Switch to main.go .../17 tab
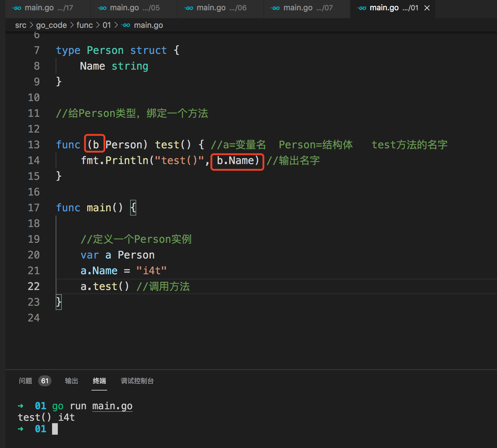The image size is (497, 448). [48, 8]
